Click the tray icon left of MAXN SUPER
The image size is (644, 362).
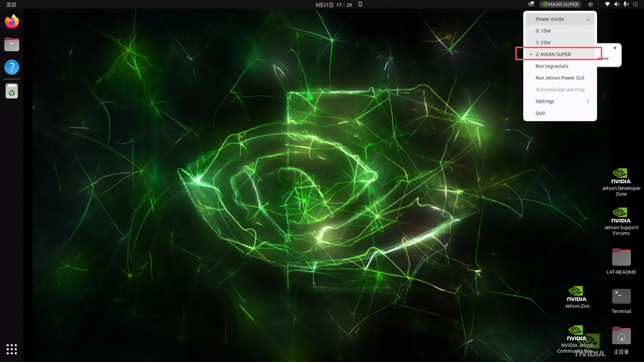point(531,4)
